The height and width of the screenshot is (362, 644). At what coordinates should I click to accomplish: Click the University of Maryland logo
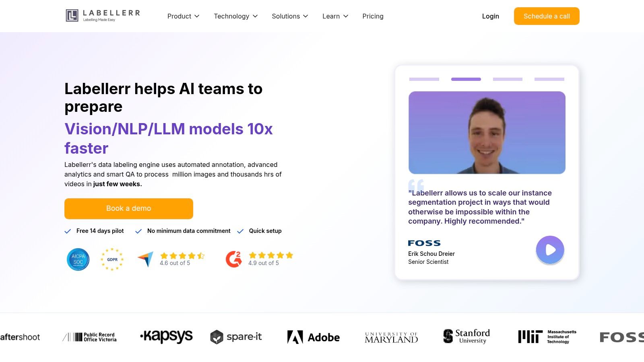tap(391, 337)
